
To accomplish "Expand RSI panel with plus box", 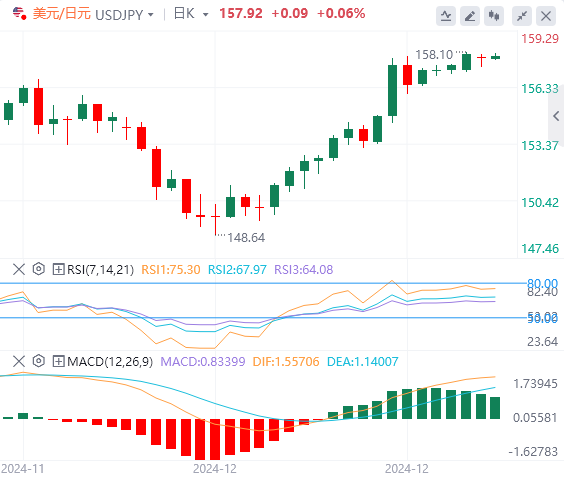I will tap(58, 269).
